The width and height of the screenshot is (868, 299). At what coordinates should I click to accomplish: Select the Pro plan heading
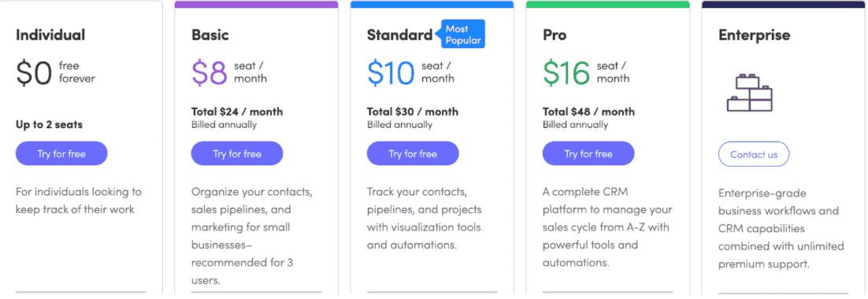coord(555,35)
